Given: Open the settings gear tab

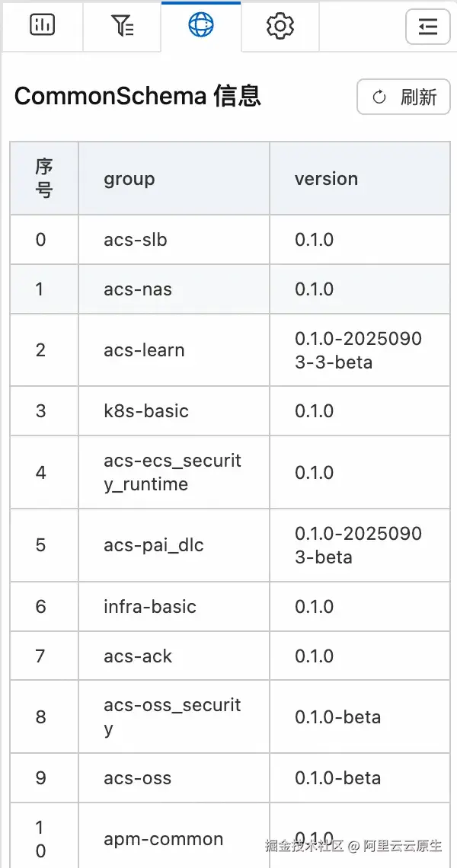Looking at the screenshot, I should [x=280, y=27].
